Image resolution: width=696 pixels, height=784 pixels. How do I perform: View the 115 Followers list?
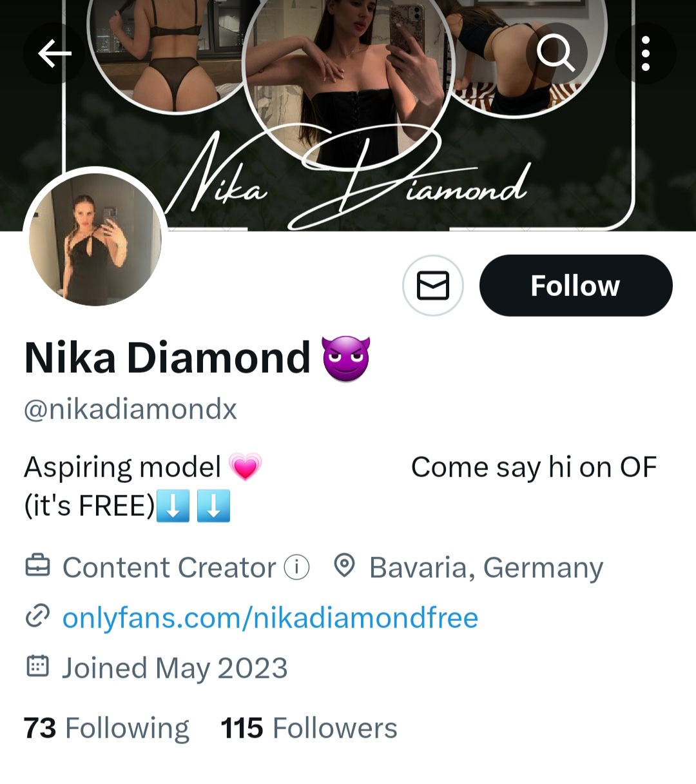coord(309,728)
